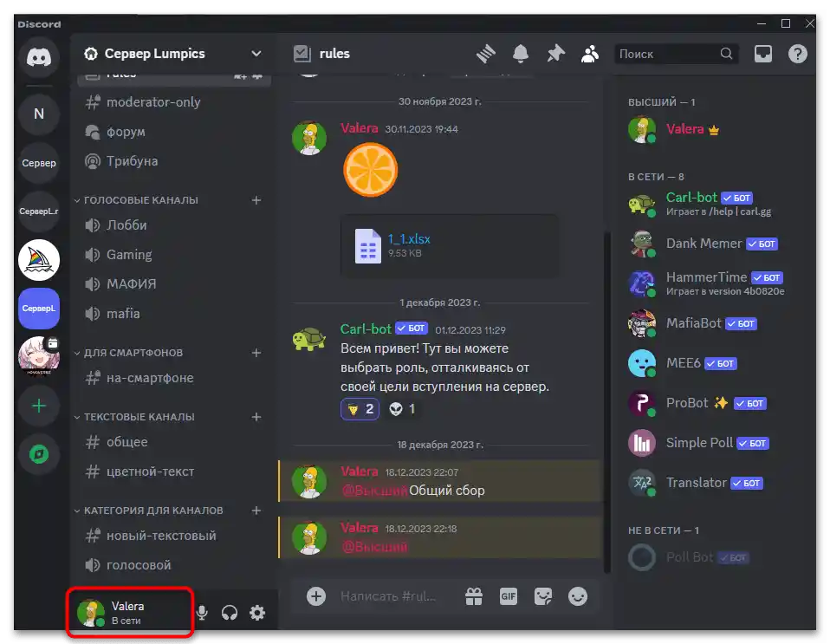Join the mafia voice channel
The height and width of the screenshot is (644, 830).
coord(174,314)
